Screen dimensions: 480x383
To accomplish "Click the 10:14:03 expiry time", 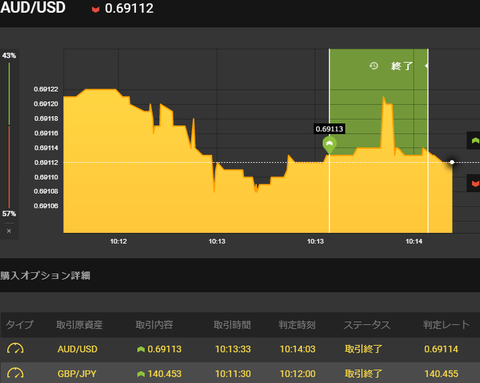I will tap(297, 349).
